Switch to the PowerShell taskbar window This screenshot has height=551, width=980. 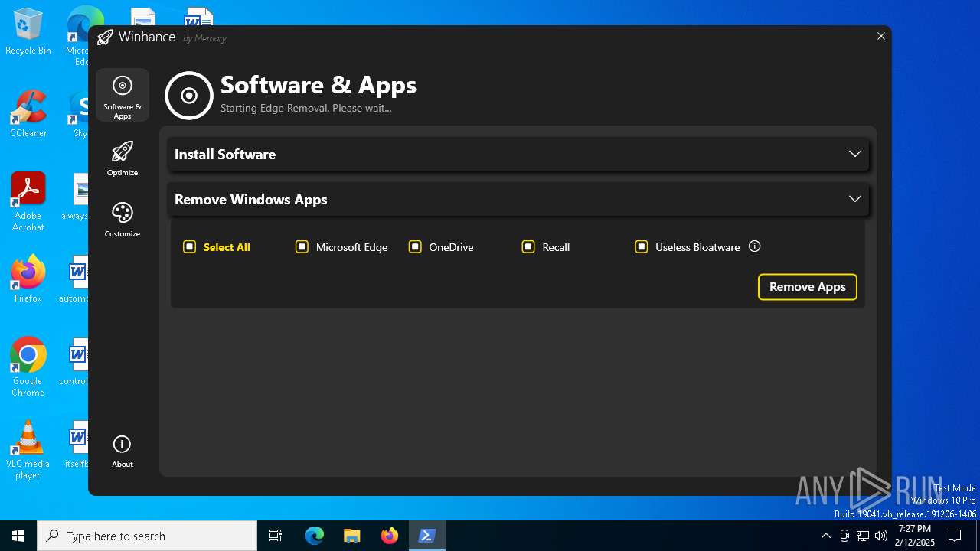426,536
